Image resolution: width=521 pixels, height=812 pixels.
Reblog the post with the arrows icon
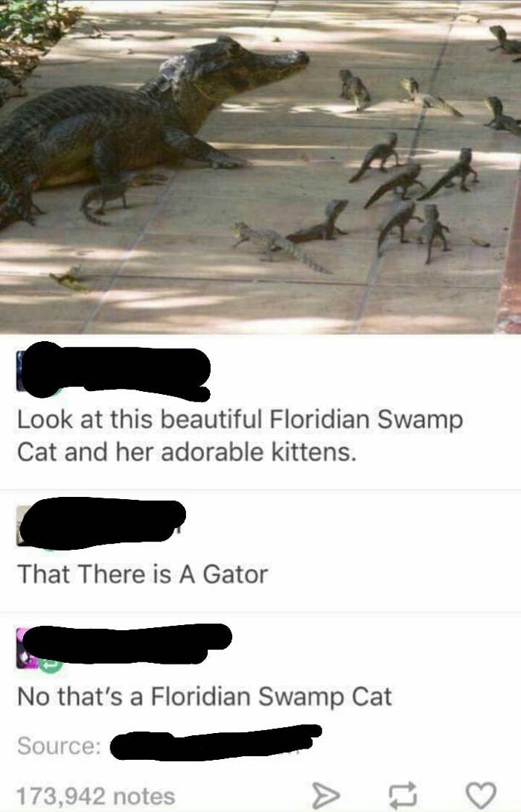tap(403, 795)
